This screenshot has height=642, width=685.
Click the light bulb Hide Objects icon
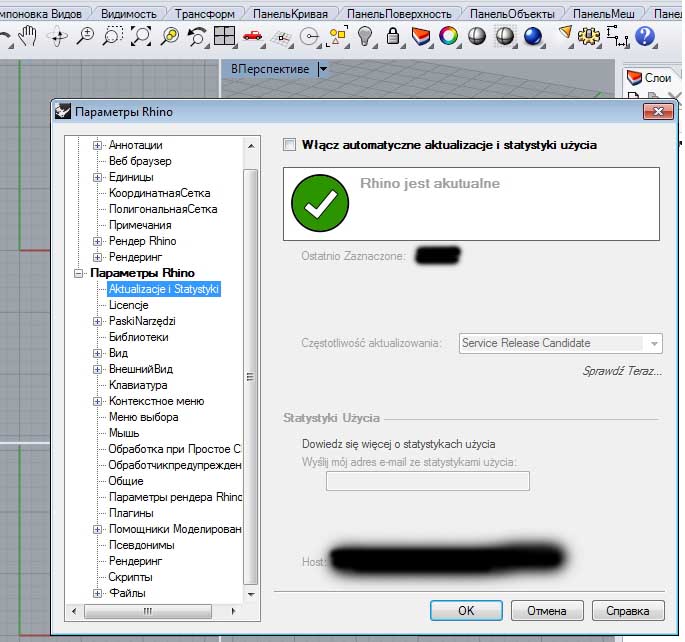365,36
